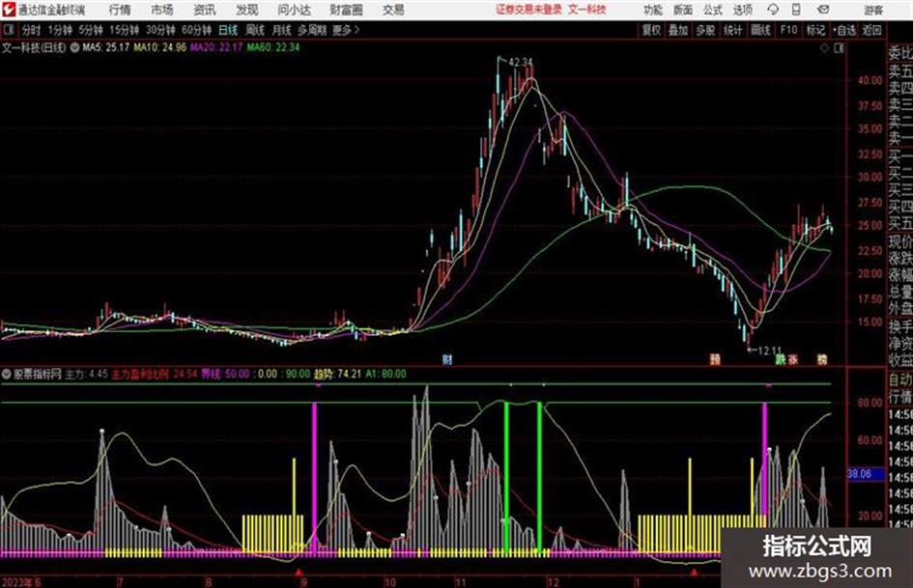This screenshot has height=588, width=913.
Task: Click the 证券交易未登录 login link
Action: tap(528, 10)
